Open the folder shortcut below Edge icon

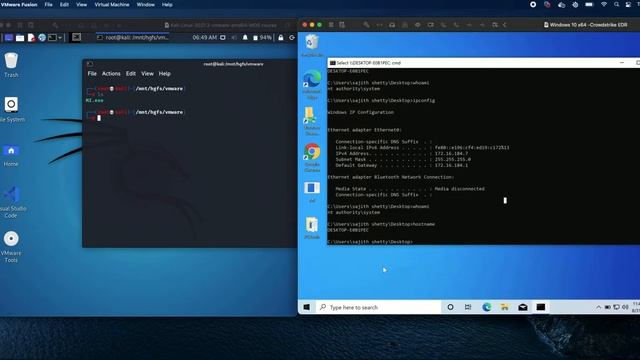point(310,115)
